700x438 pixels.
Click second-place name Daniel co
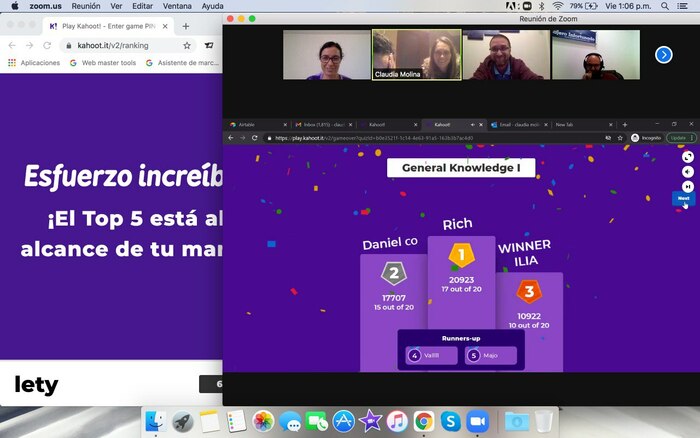390,243
